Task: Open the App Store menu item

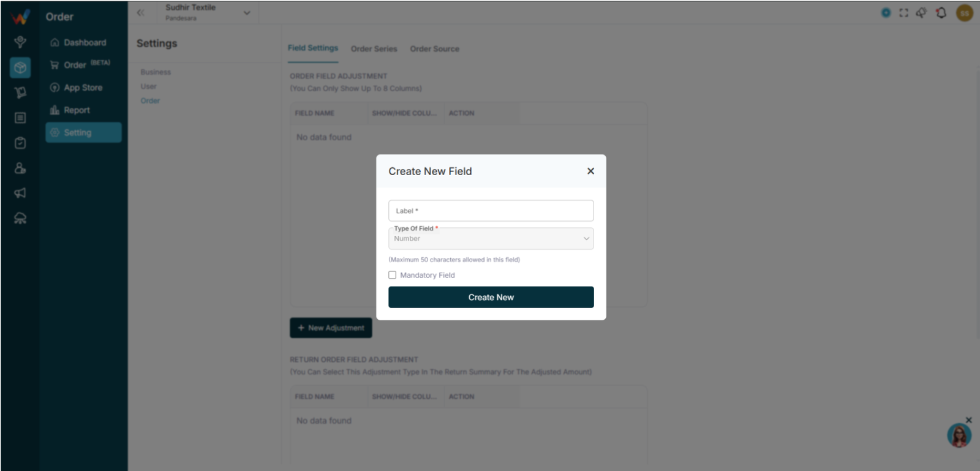Action: tap(83, 88)
